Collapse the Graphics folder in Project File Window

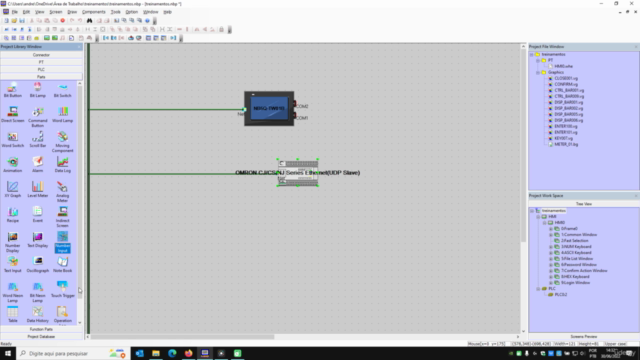[538, 72]
